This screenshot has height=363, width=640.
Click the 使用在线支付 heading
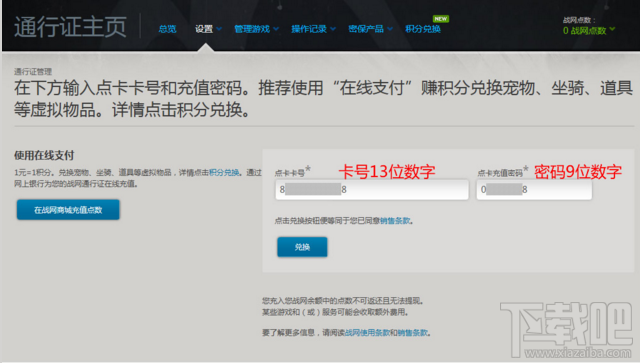coord(44,156)
